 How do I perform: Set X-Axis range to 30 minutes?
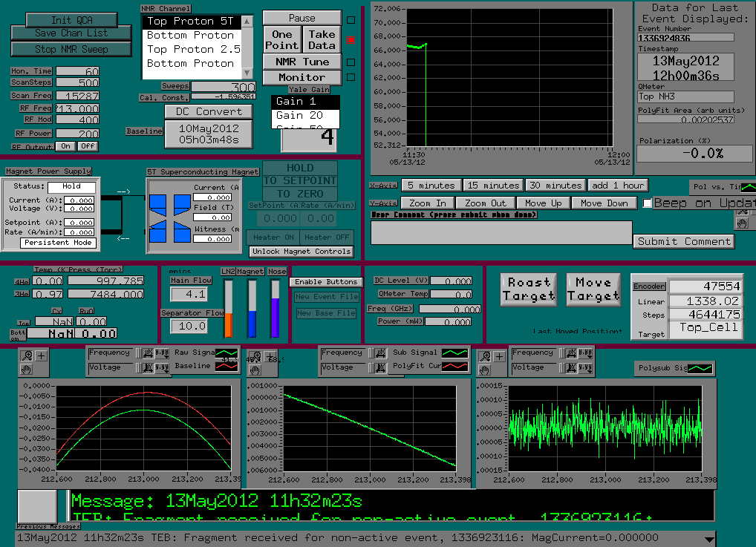point(556,186)
